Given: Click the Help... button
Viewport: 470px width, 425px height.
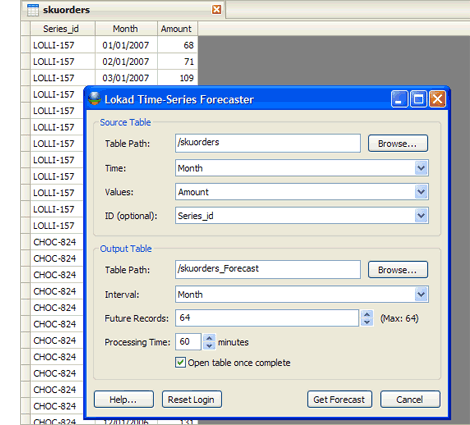Looking at the screenshot, I should [x=124, y=399].
